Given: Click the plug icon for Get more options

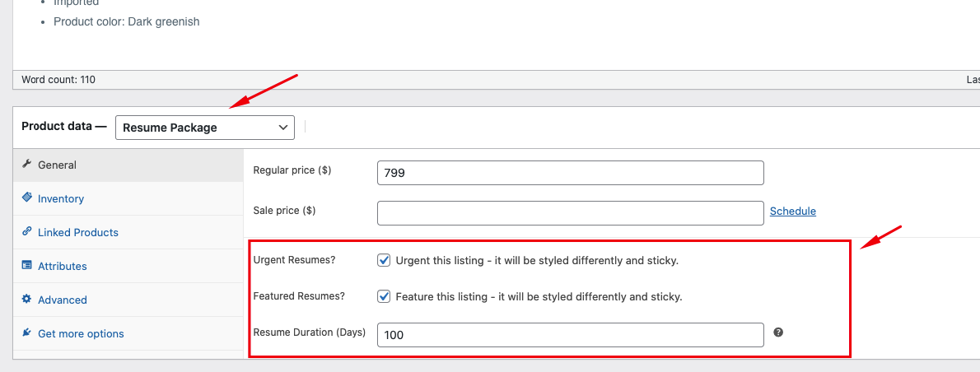Looking at the screenshot, I should [x=26, y=333].
